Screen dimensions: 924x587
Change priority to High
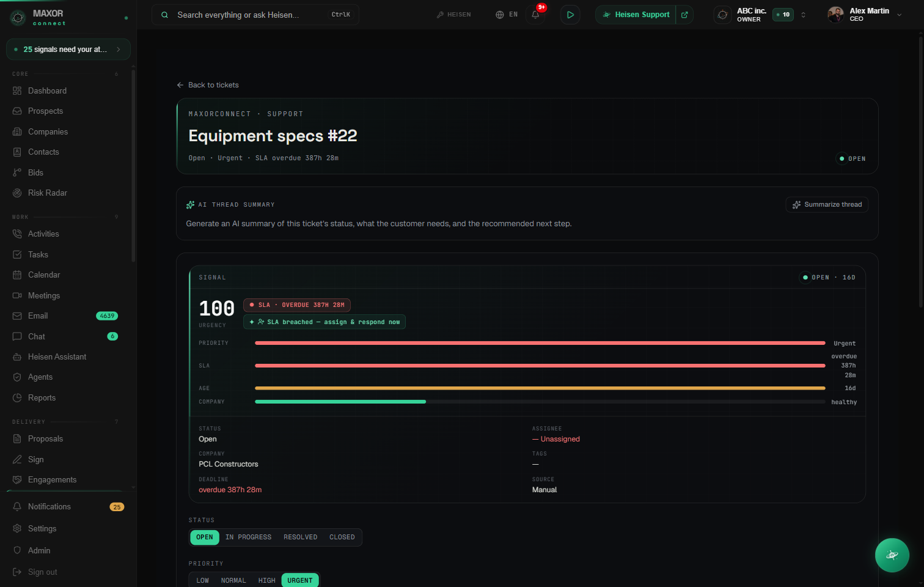tap(266, 581)
